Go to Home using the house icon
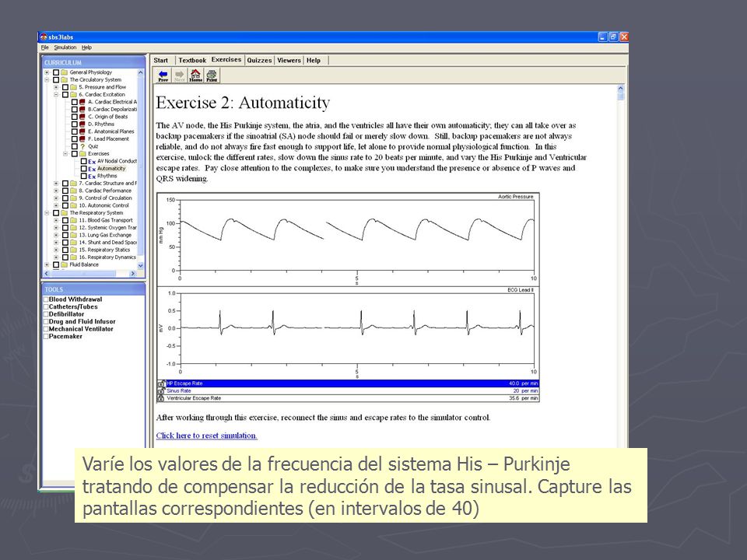Image resolution: width=747 pixels, height=560 pixels. [x=195, y=75]
